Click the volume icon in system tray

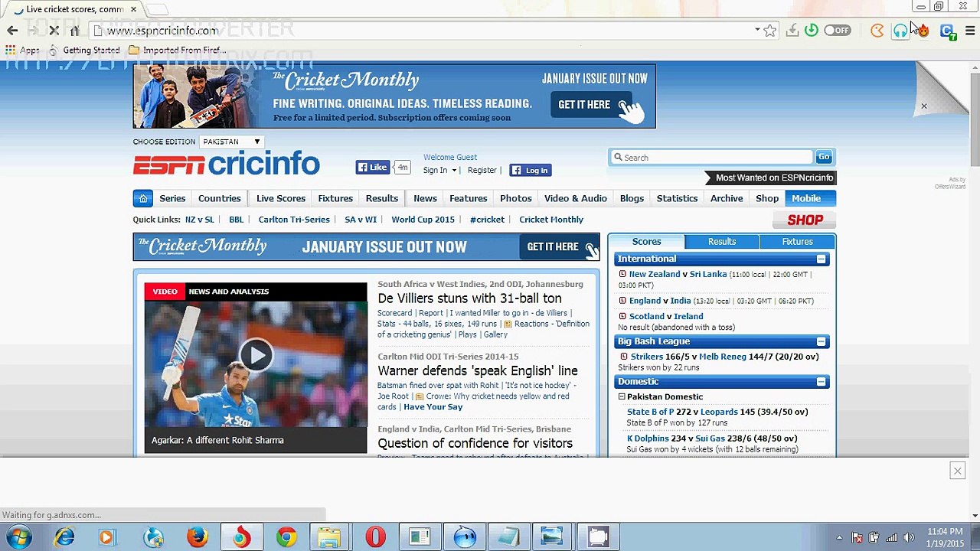(x=909, y=537)
